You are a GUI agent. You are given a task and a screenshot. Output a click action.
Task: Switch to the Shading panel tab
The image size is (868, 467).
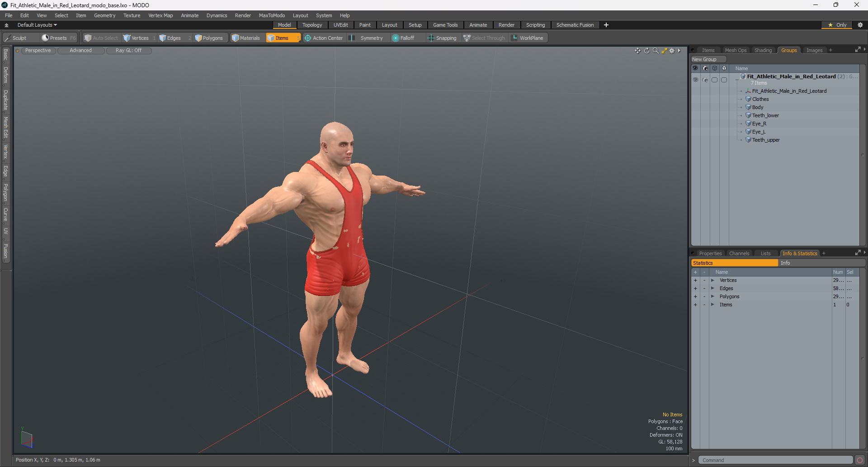pyautogui.click(x=763, y=50)
